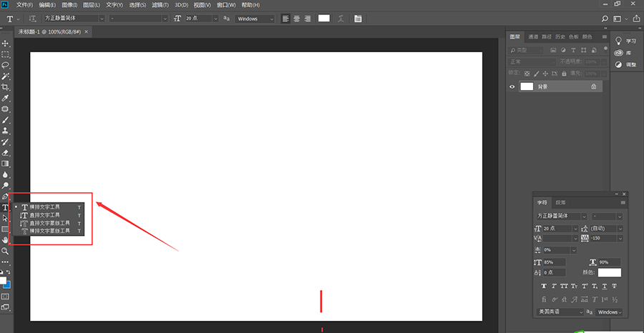
Task: Open the 库 (Libraries) panel
Action: (x=623, y=53)
